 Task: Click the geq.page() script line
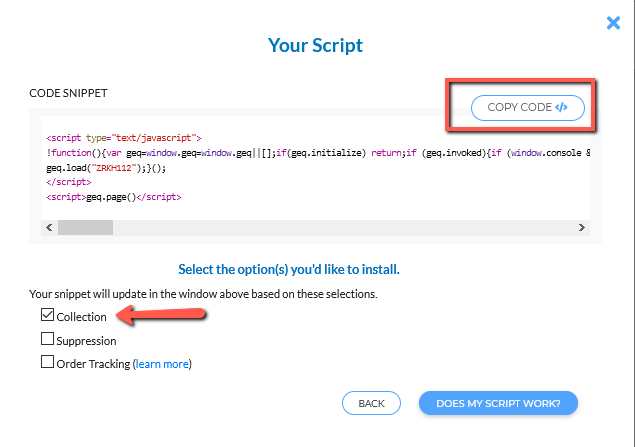(x=114, y=197)
